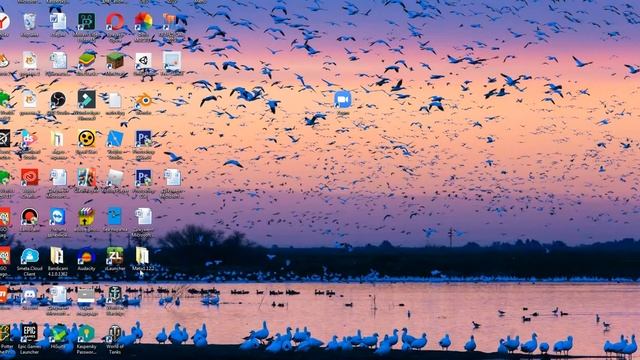This screenshot has height=360, width=640.
Task: Select the dark green Adobe shortcut
Action: (87, 22)
